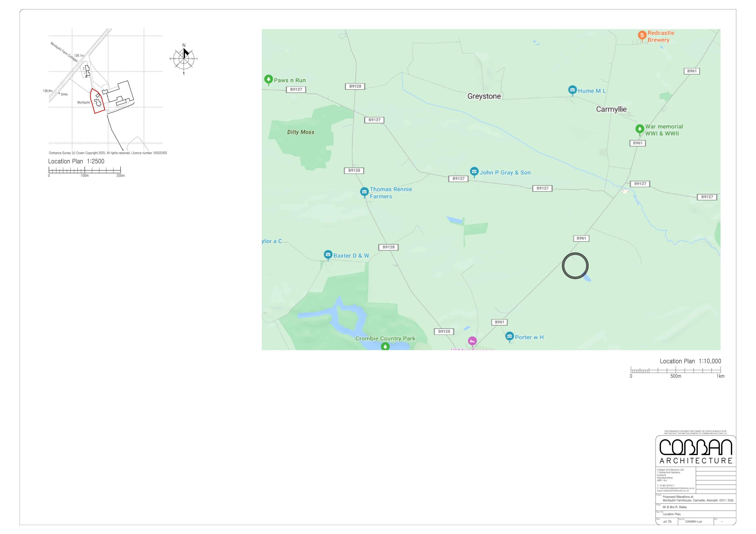Select the red site boundary outline

97,101
